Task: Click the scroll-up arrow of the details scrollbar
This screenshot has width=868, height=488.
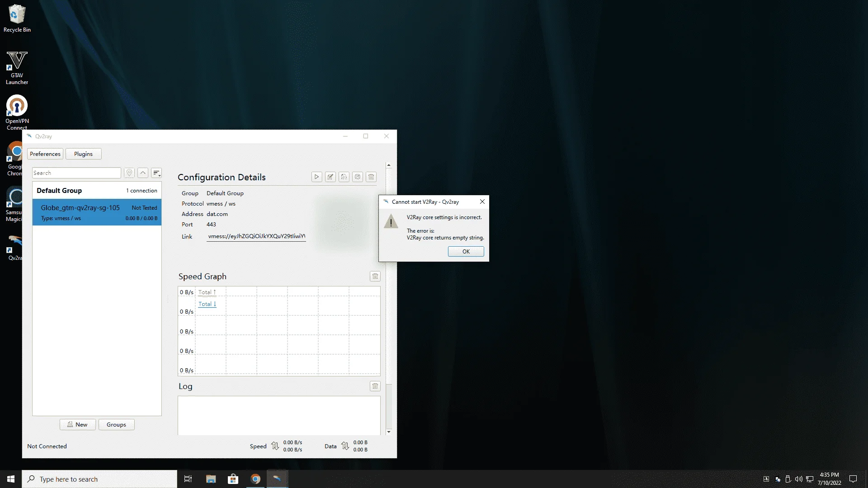Action: coord(388,165)
